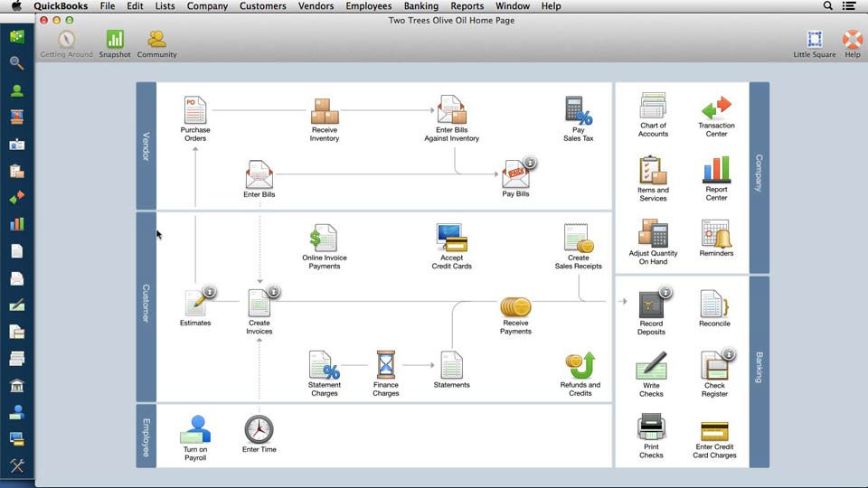Click the Little Square toolbar item
This screenshot has height=488, width=868.
(815, 43)
